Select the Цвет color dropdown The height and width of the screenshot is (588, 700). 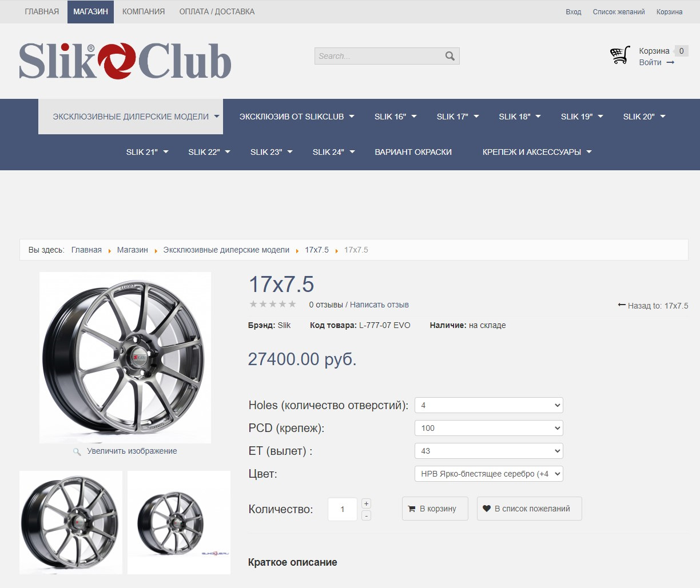click(488, 474)
